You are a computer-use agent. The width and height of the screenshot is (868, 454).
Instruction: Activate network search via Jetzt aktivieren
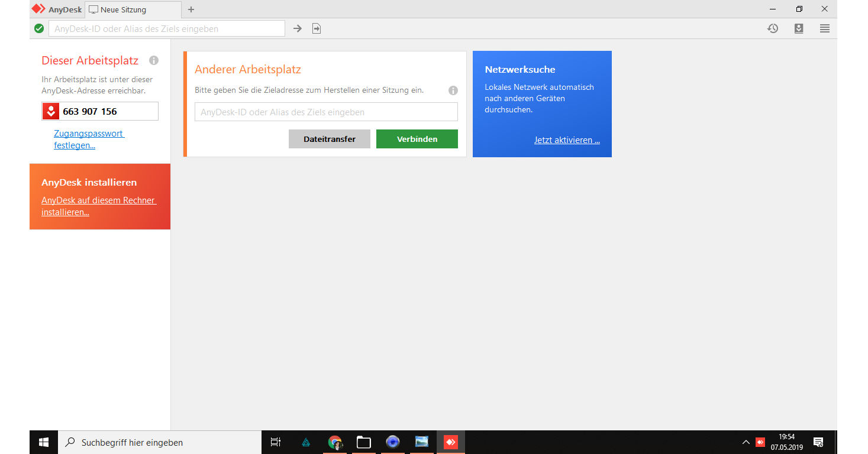coord(566,140)
